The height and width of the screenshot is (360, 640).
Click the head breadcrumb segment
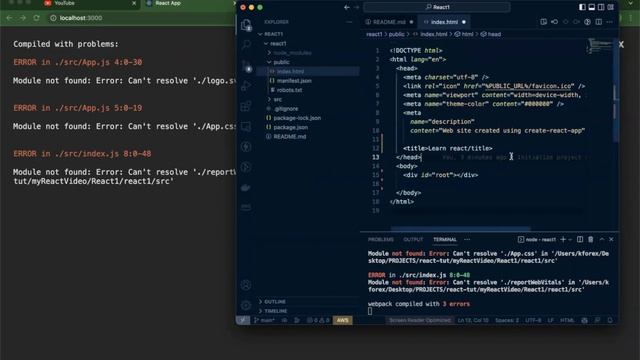(x=491, y=34)
